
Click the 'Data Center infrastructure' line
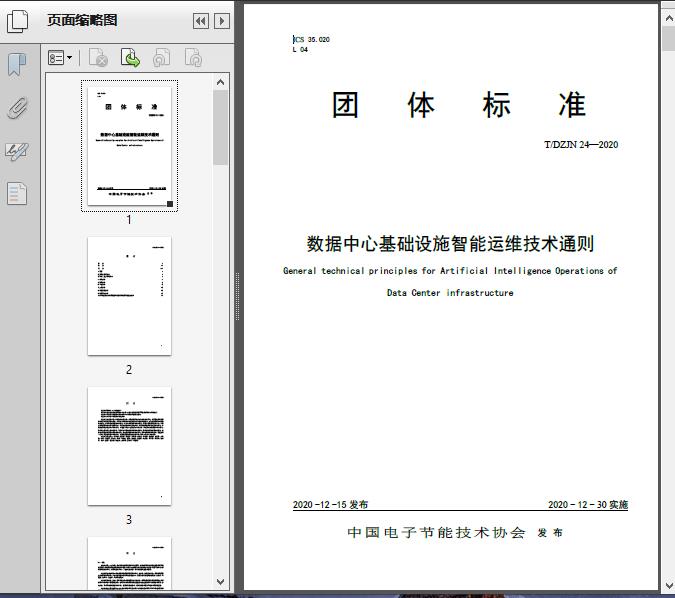[x=450, y=293]
